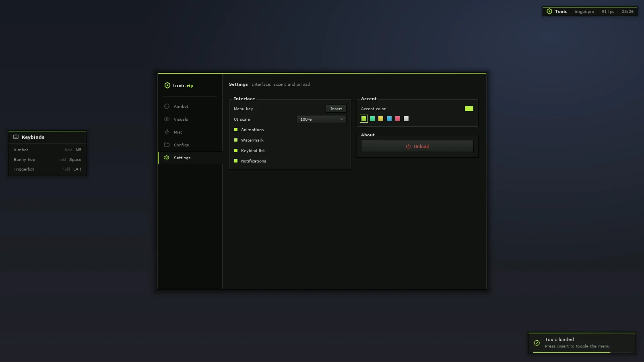Click the 91 fps counter
This screenshot has width=644, height=362.
(x=608, y=12)
